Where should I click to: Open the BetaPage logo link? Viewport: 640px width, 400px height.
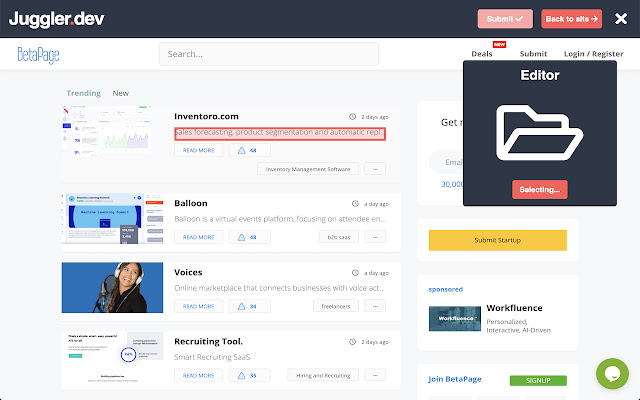[38, 55]
